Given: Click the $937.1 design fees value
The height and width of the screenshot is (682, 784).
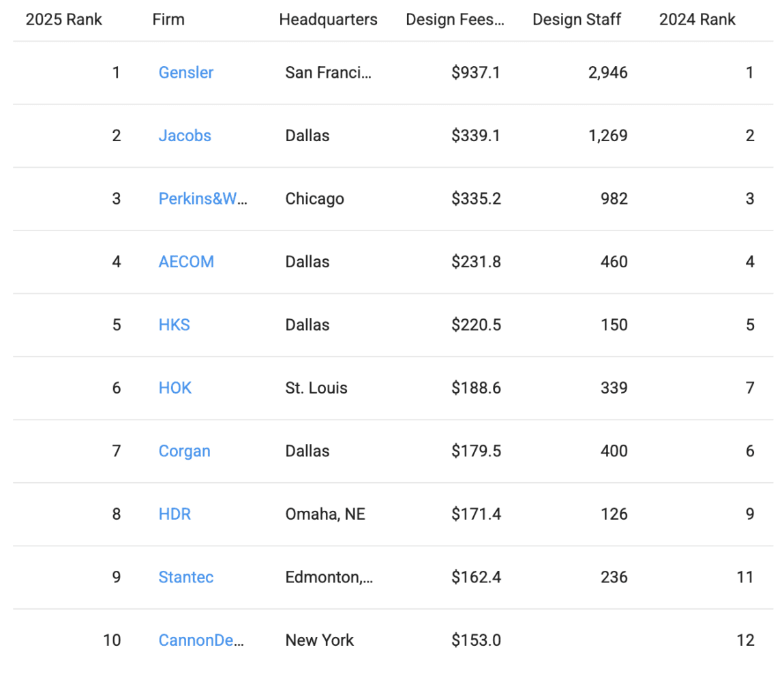Looking at the screenshot, I should coord(475,72).
